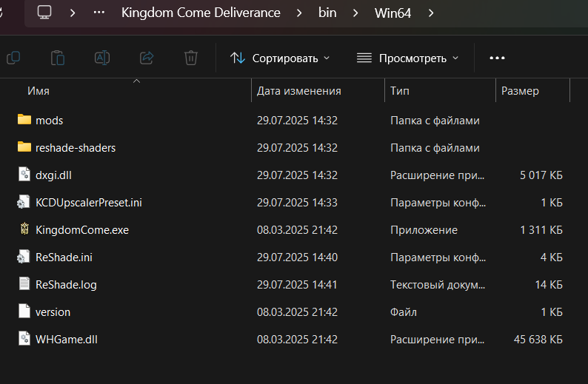This screenshot has height=384, width=588.
Task: Select the KingdomCome.exe application icon
Action: pos(24,229)
